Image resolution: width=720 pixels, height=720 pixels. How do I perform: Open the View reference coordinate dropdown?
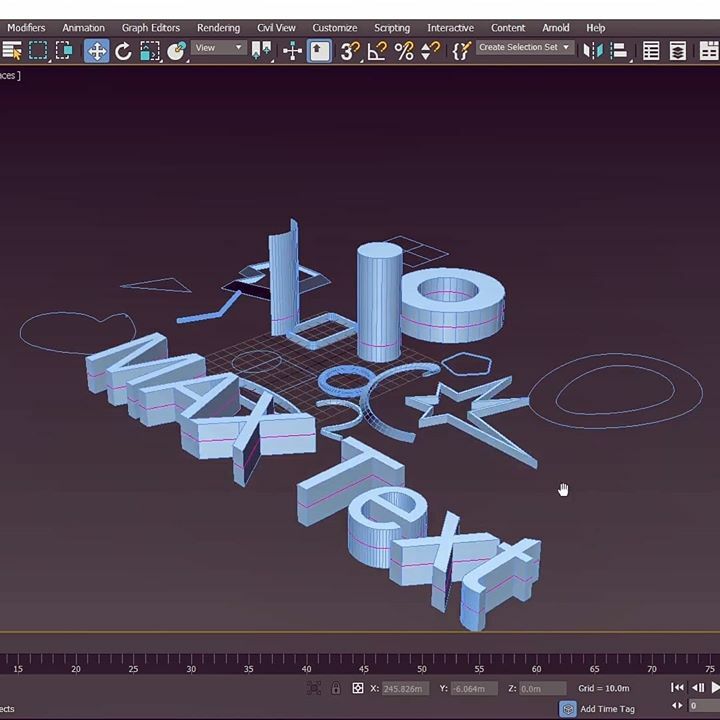(219, 48)
